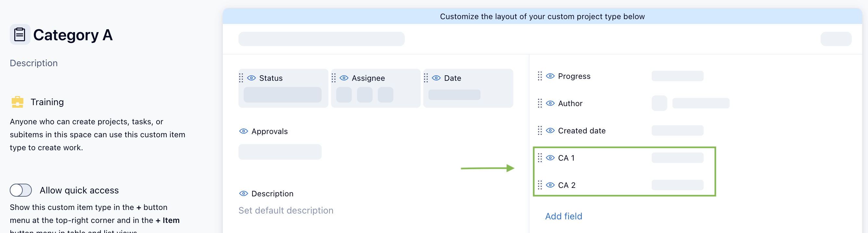Enable the Allow quick access switch
The height and width of the screenshot is (233, 868).
(21, 190)
